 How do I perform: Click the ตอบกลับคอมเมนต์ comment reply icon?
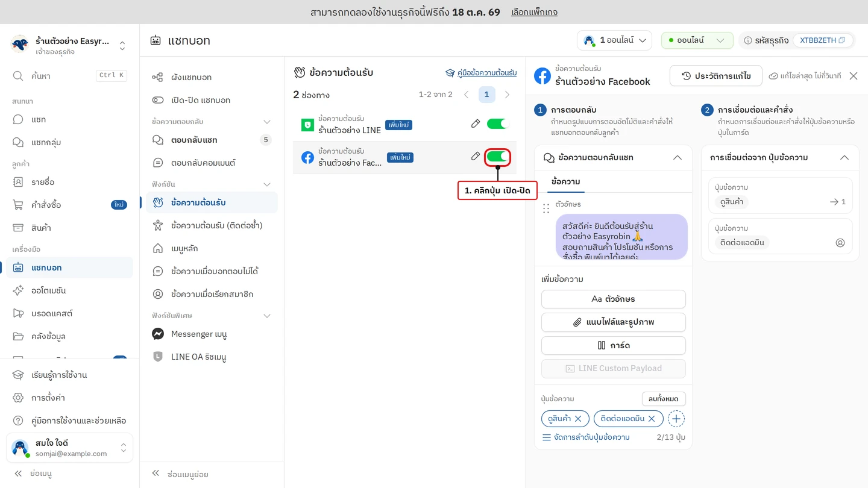point(157,163)
